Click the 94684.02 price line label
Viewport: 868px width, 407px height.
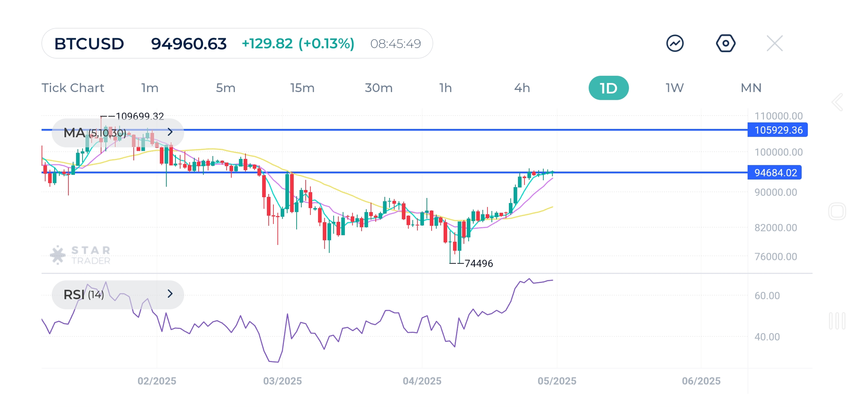pyautogui.click(x=775, y=173)
